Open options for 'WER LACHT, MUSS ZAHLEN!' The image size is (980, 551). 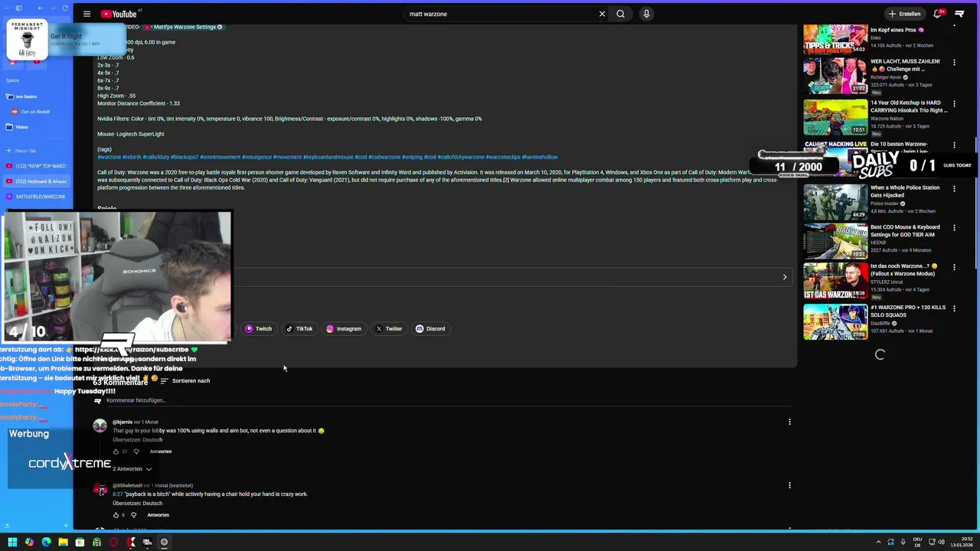click(x=954, y=62)
